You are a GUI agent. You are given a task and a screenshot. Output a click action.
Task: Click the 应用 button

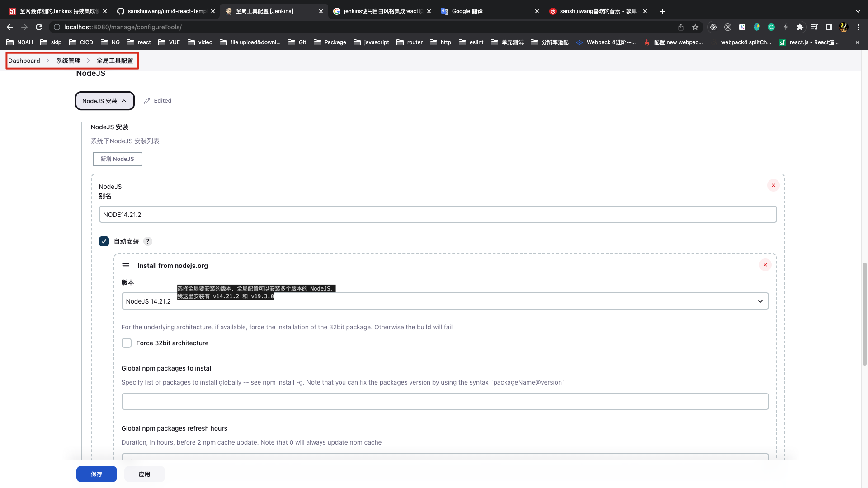pos(144,474)
